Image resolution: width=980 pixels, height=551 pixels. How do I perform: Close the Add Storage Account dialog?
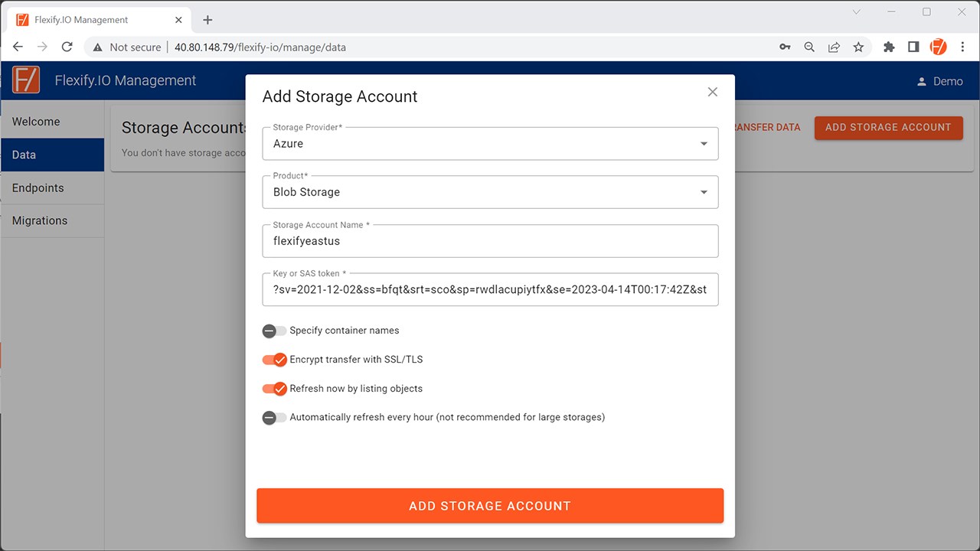[712, 92]
